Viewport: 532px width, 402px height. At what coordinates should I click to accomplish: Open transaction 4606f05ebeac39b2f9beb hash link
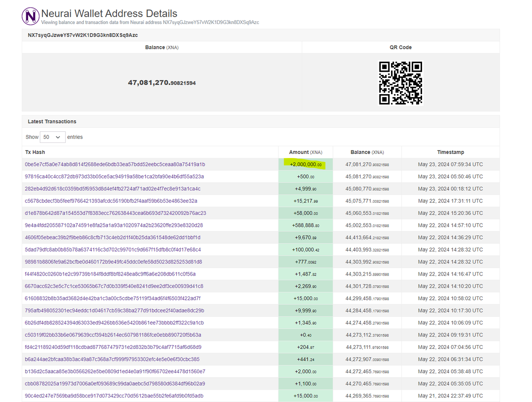point(113,237)
